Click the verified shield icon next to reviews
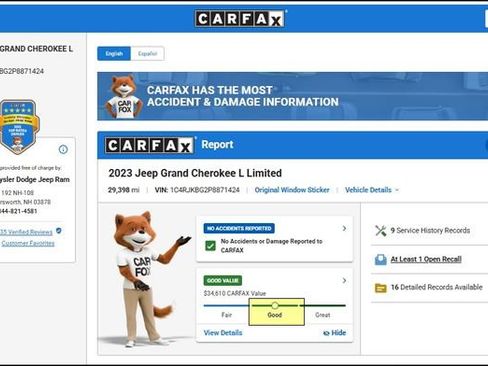The image size is (488, 366). pos(59,231)
